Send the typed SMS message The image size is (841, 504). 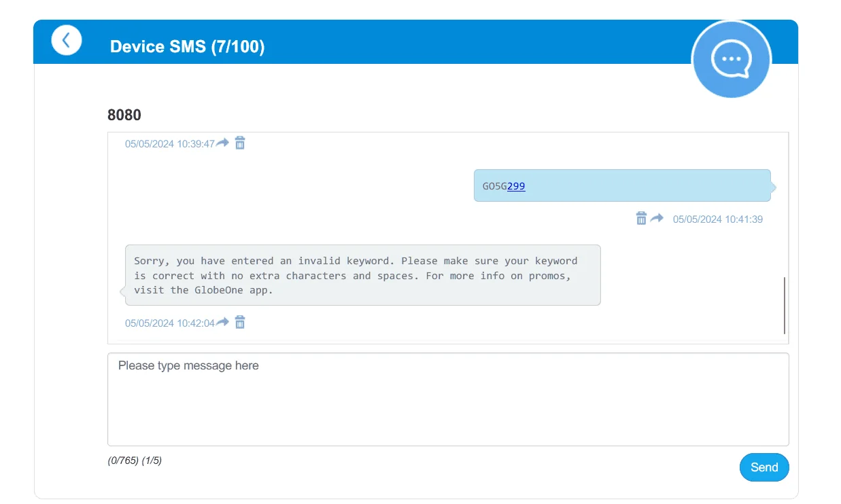[x=764, y=467]
